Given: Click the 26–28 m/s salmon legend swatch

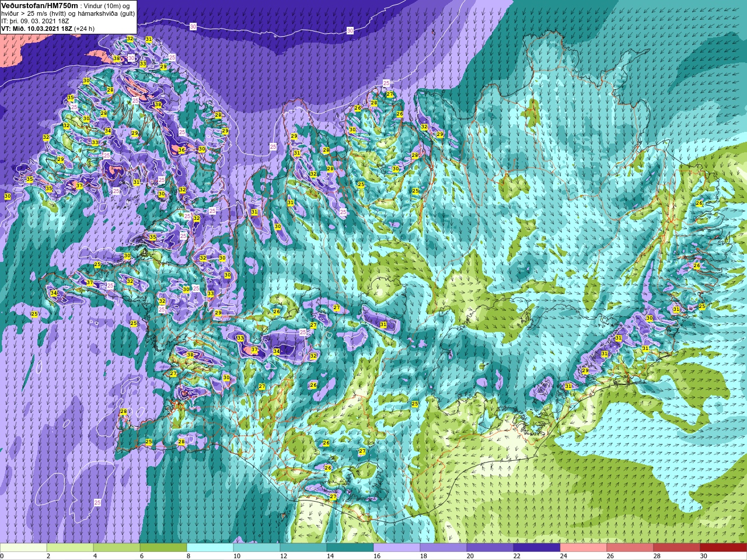Looking at the screenshot, I should pos(630,548).
